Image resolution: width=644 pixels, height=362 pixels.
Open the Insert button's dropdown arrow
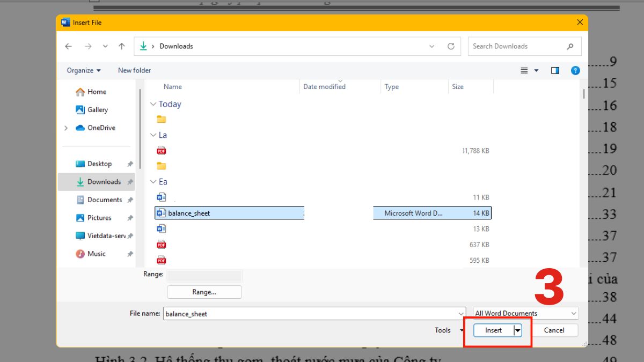(518, 330)
